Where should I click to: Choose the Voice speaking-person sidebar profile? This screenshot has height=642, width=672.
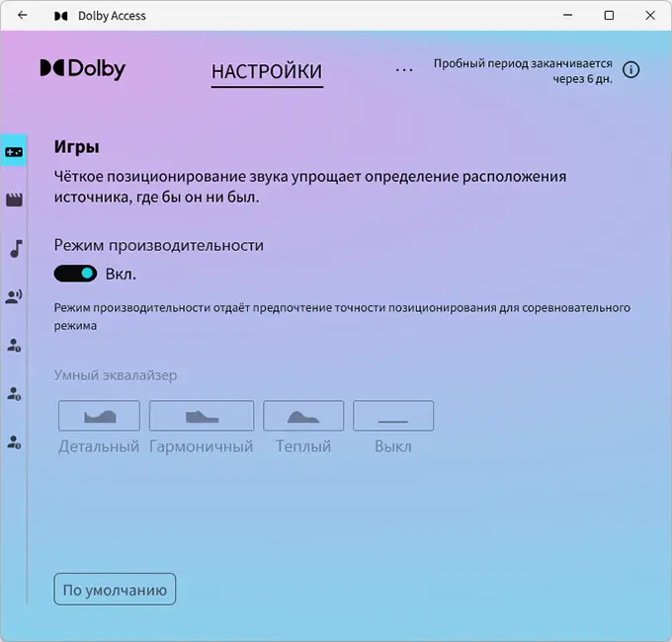[14, 296]
